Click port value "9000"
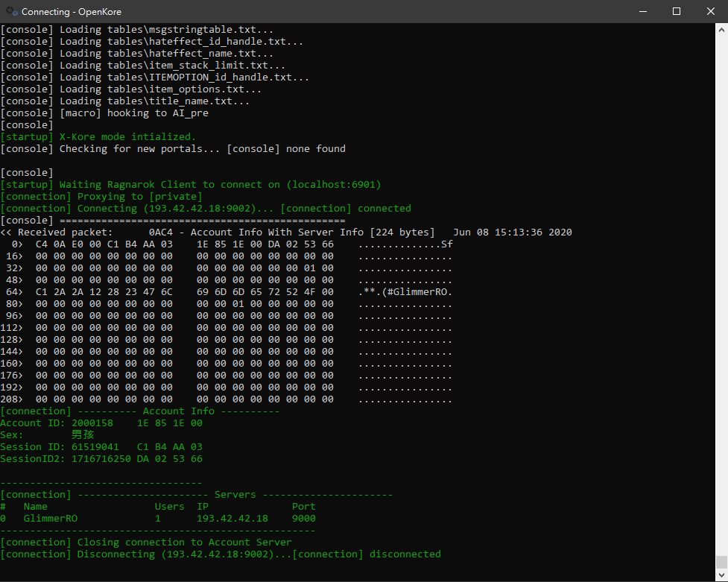Screen dimensions: 728x582 303,519
